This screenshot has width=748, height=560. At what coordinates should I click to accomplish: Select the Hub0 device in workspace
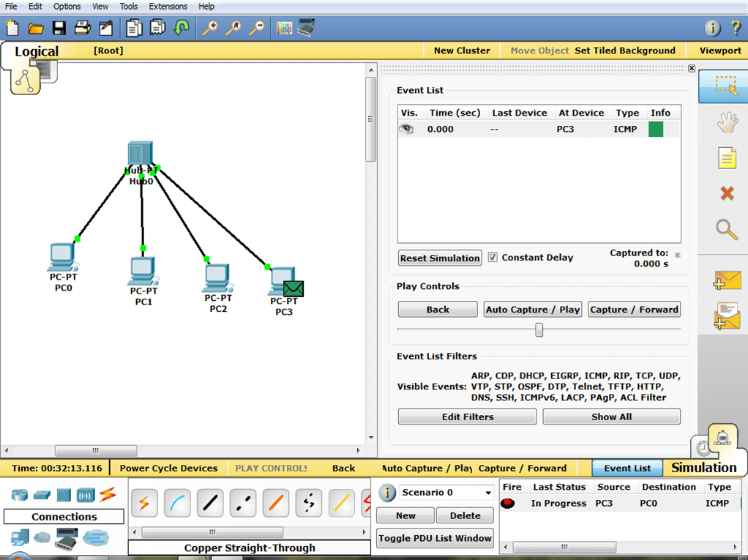click(x=139, y=155)
